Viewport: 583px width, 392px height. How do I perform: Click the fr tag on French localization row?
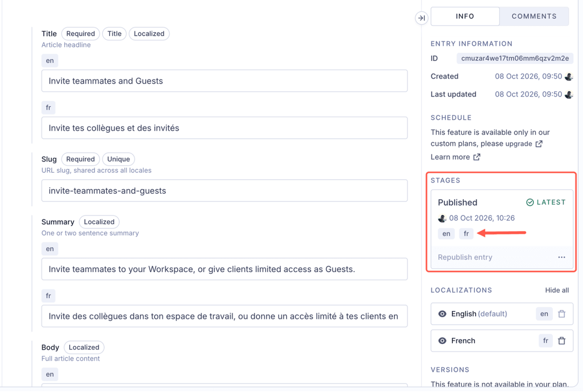point(545,341)
